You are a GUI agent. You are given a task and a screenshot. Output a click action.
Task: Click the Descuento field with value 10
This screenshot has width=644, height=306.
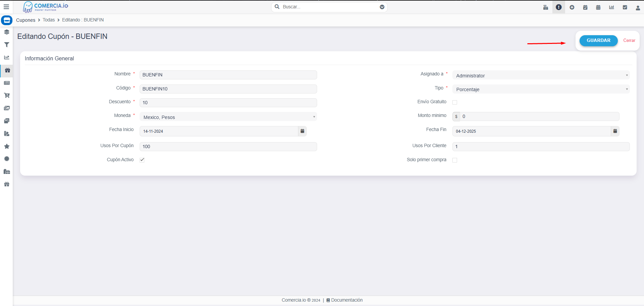pyautogui.click(x=228, y=103)
